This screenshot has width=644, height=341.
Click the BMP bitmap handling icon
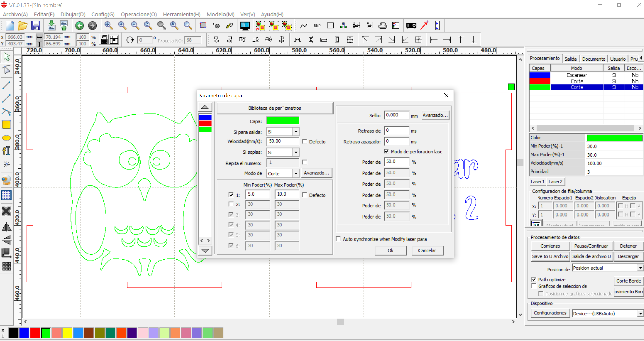pos(317,26)
